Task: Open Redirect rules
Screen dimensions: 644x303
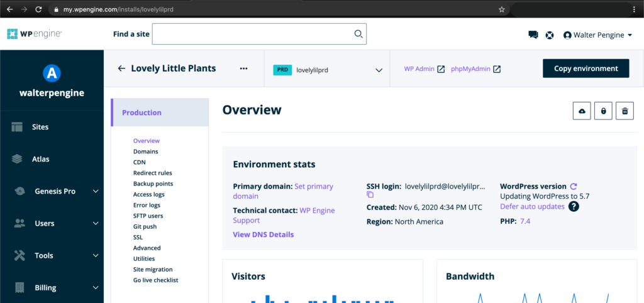Action: point(152,173)
